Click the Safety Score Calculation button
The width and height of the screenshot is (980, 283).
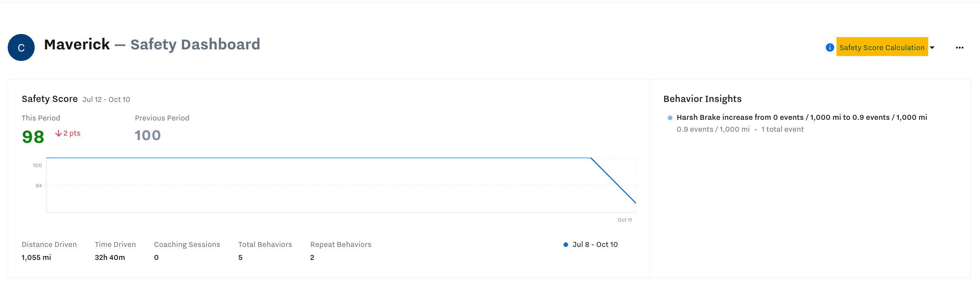[x=882, y=47]
